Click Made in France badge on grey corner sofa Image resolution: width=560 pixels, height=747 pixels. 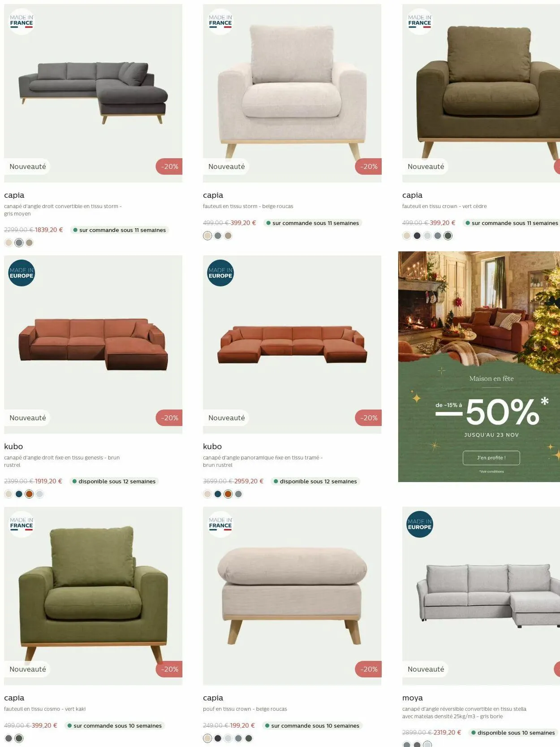coord(22,22)
